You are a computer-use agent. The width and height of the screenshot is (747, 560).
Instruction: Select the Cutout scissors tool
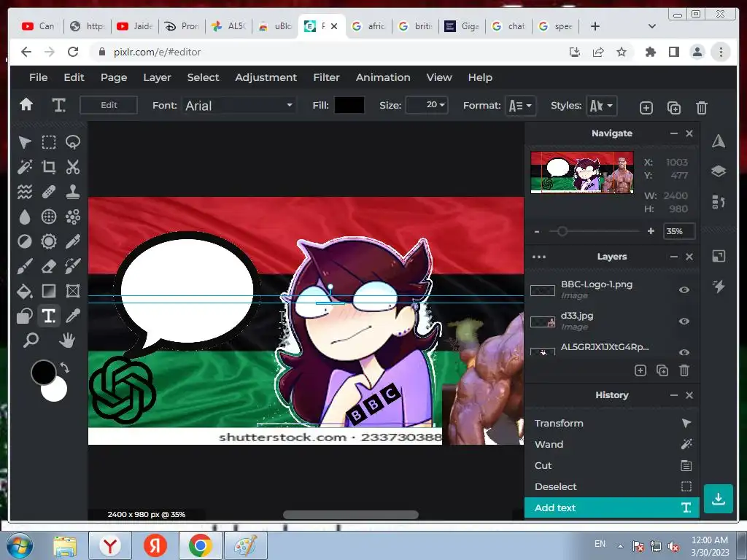72,167
